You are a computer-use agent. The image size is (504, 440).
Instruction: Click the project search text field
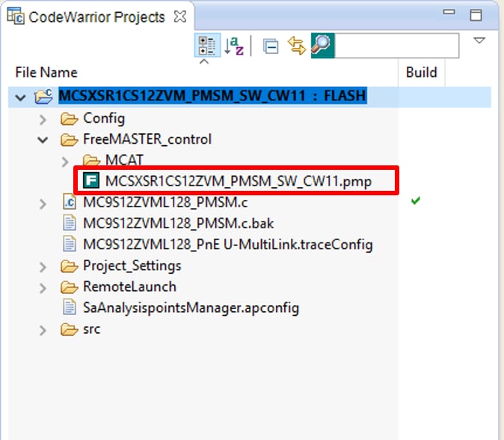[x=396, y=46]
